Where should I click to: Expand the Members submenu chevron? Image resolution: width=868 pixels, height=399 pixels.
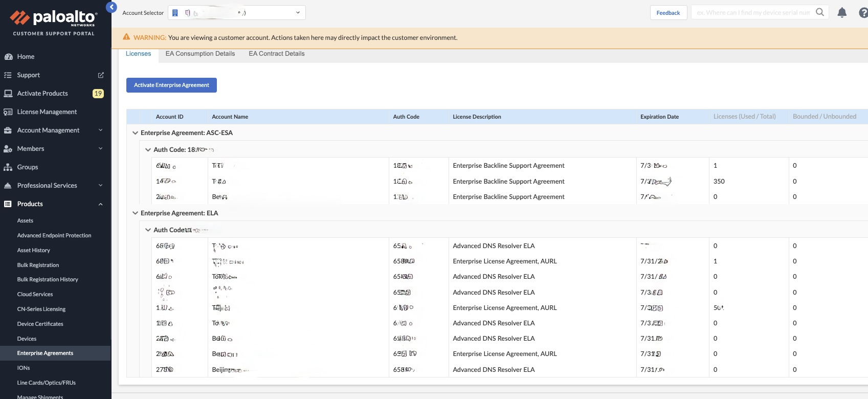[101, 149]
